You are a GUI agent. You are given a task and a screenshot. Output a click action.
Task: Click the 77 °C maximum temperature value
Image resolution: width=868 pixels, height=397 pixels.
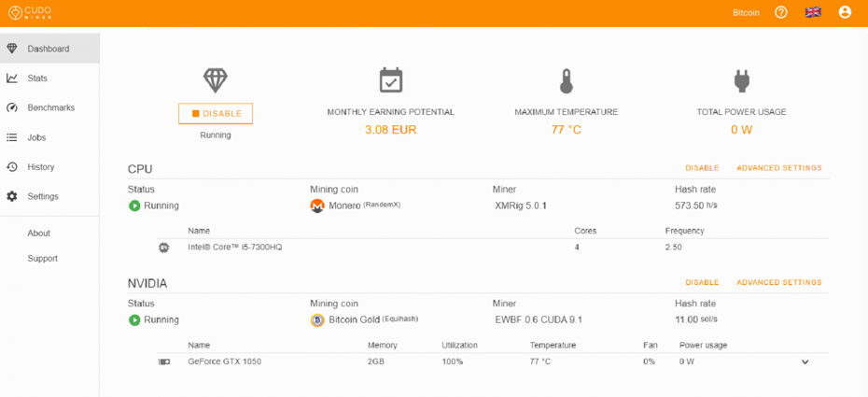click(x=566, y=130)
